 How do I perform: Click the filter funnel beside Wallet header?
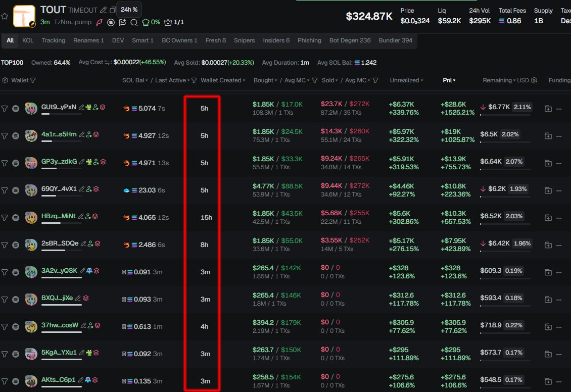33,80
